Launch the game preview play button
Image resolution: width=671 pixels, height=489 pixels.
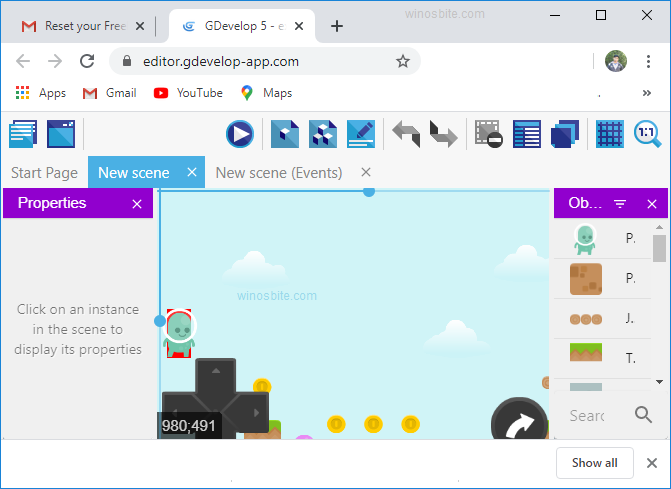[240, 134]
